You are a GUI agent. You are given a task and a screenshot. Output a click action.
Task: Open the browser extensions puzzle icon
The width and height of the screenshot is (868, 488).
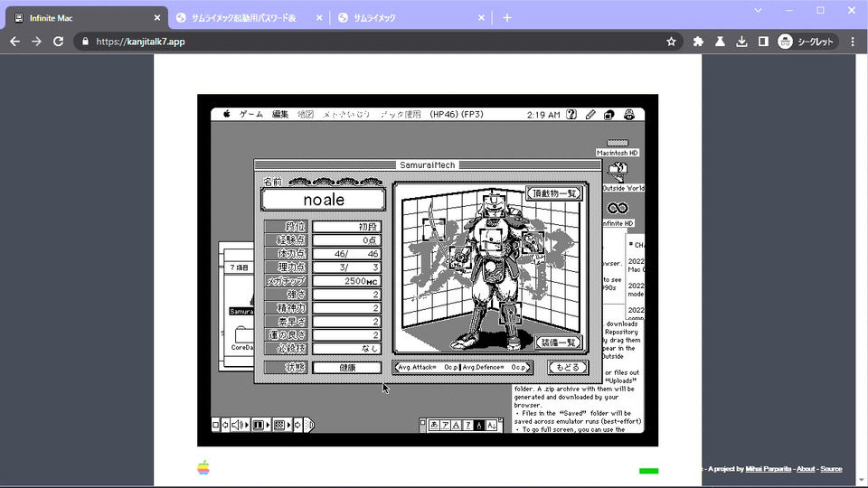coord(698,42)
